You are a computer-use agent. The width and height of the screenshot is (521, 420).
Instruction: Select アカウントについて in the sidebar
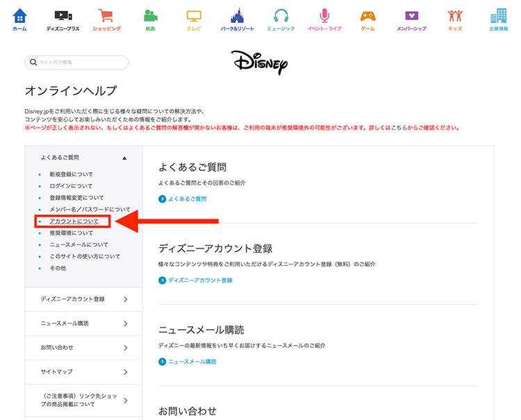tap(74, 221)
